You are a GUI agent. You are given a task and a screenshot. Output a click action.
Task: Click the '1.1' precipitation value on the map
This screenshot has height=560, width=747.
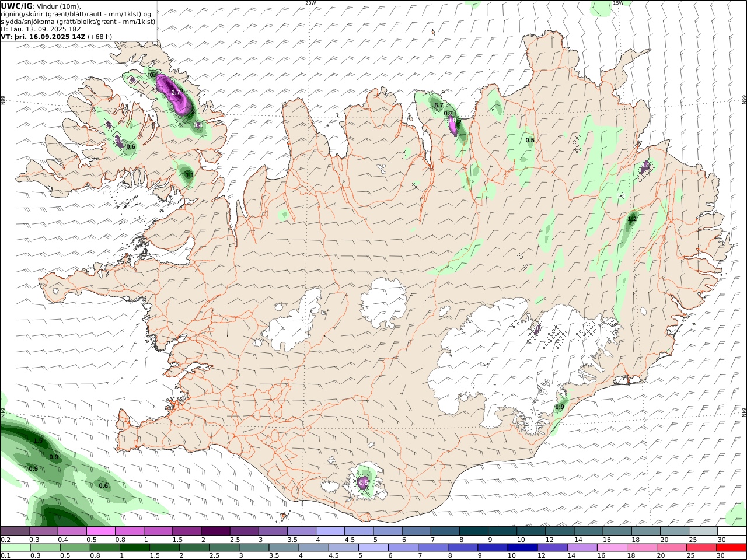pos(189,174)
